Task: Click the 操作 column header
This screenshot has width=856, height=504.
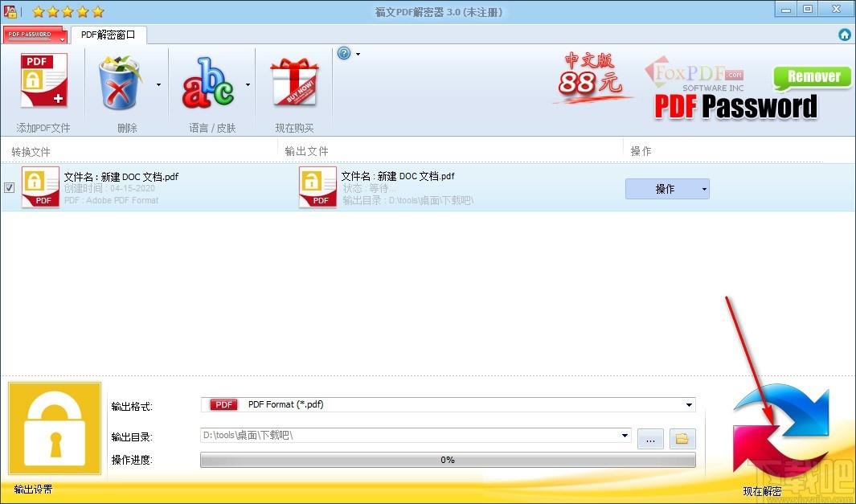Action: [x=641, y=151]
